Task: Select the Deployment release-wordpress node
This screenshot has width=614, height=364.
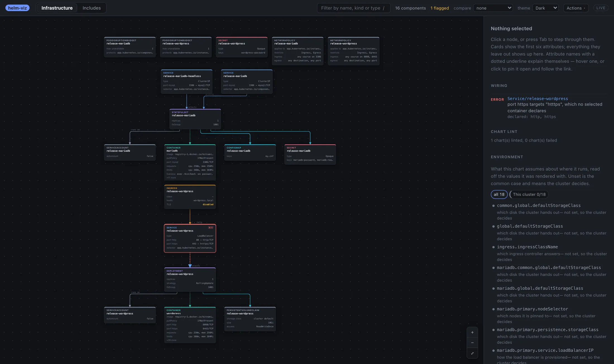Action: pyautogui.click(x=190, y=280)
